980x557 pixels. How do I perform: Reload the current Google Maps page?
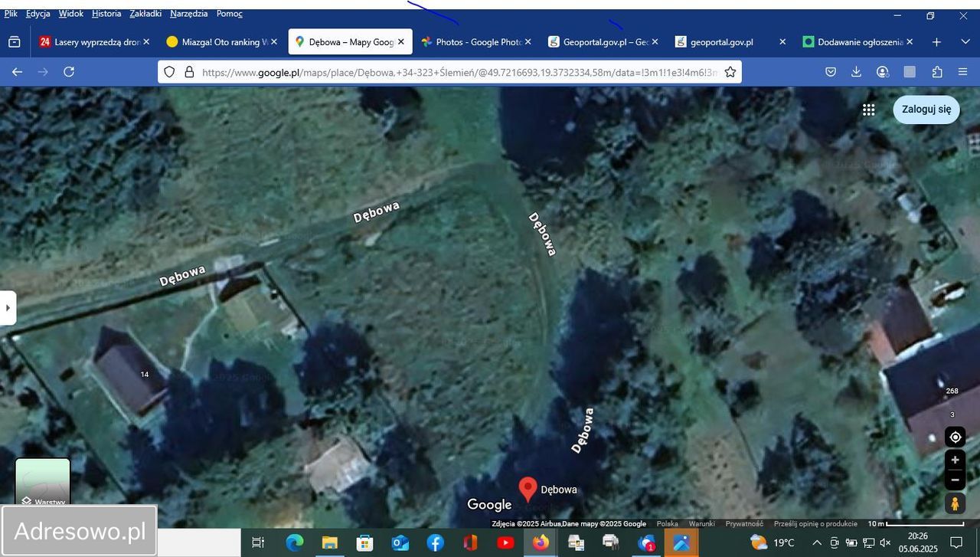pos(69,71)
